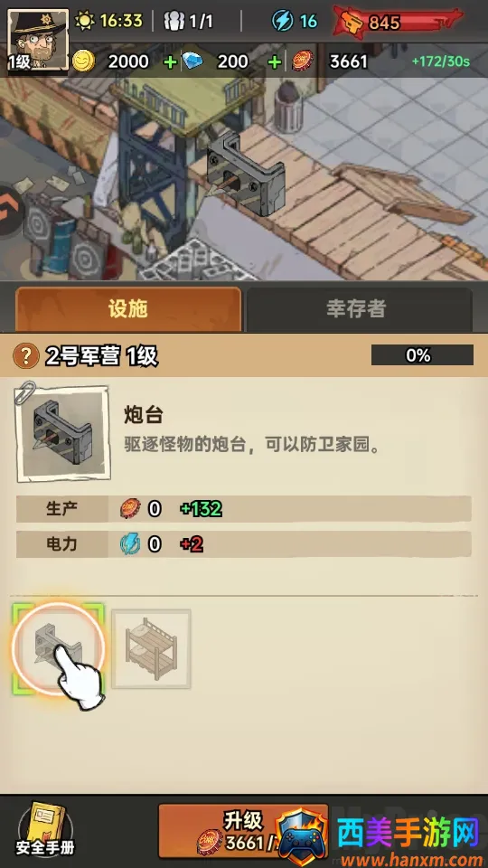488x868 pixels.
Task: Select the turret facility slot
Action: tap(58, 649)
